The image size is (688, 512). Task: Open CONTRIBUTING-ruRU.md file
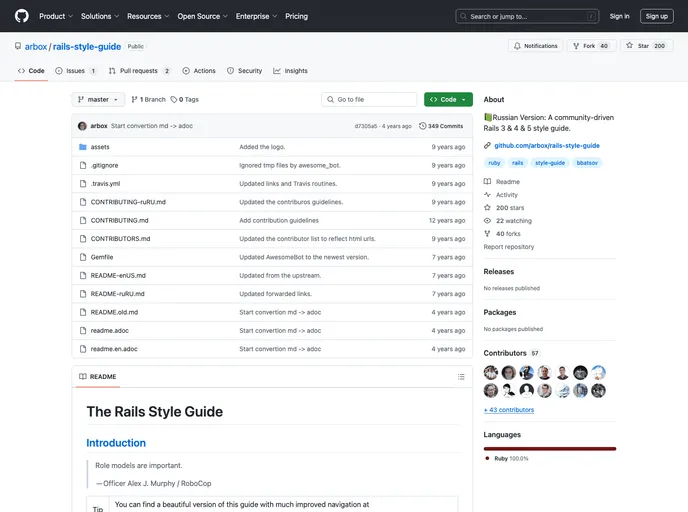coord(128,202)
